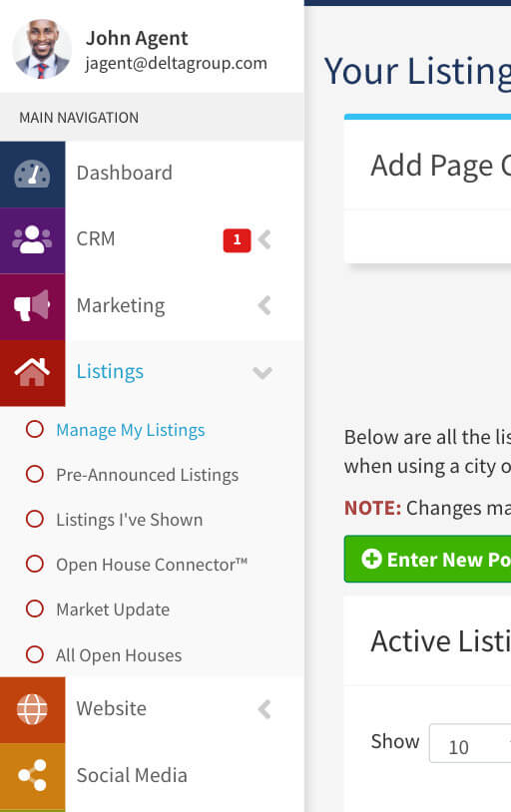Image resolution: width=511 pixels, height=812 pixels.
Task: Select the circle beside Open House Connector
Action: tap(35, 564)
